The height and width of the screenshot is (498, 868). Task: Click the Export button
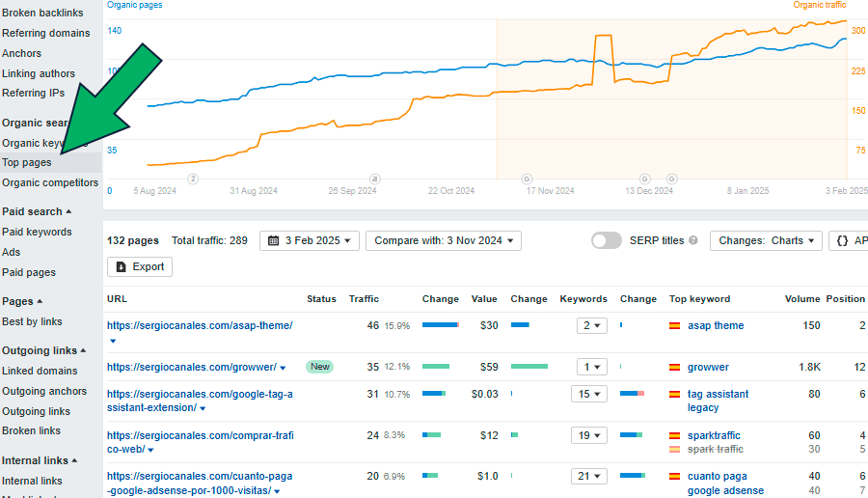[x=140, y=266]
